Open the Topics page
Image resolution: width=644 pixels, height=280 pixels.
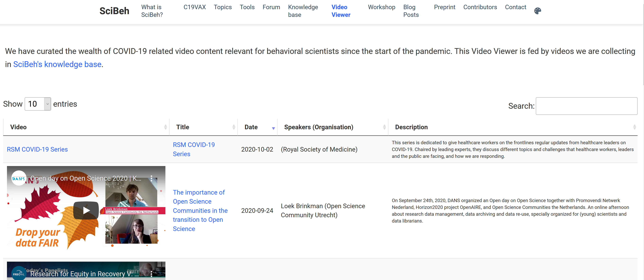[x=222, y=7]
